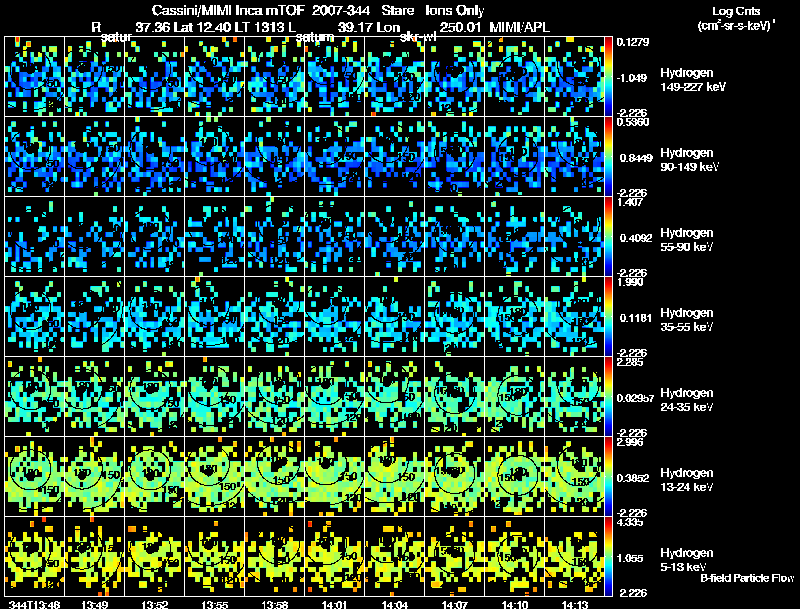The image size is (800, 609).
Task: Click the Hydrogen 5-13 keV row label
Action: [x=686, y=560]
